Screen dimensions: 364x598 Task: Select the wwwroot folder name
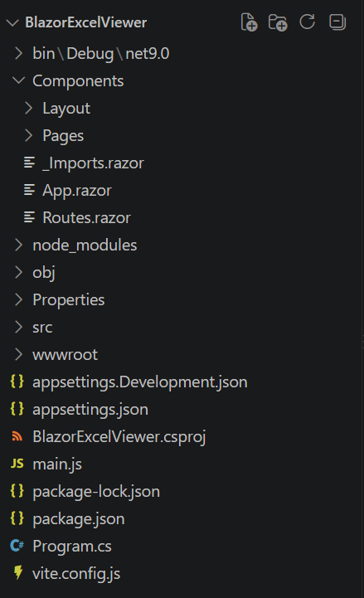pos(66,355)
